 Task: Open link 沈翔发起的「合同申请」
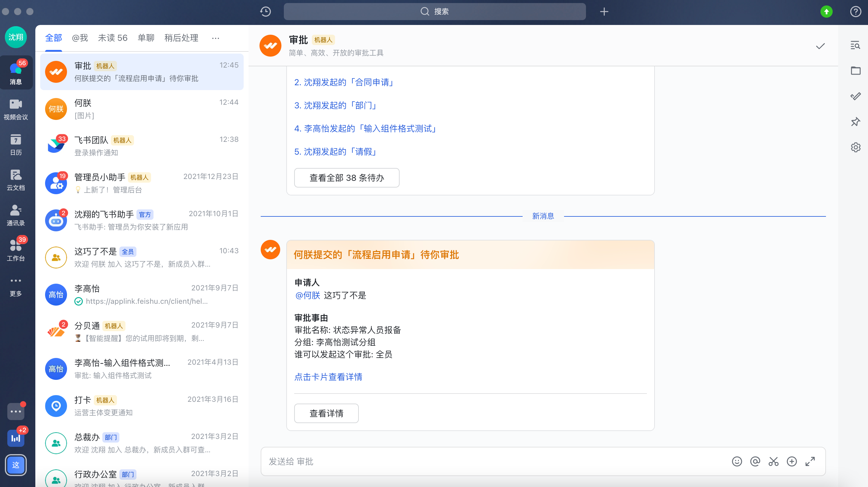click(344, 82)
